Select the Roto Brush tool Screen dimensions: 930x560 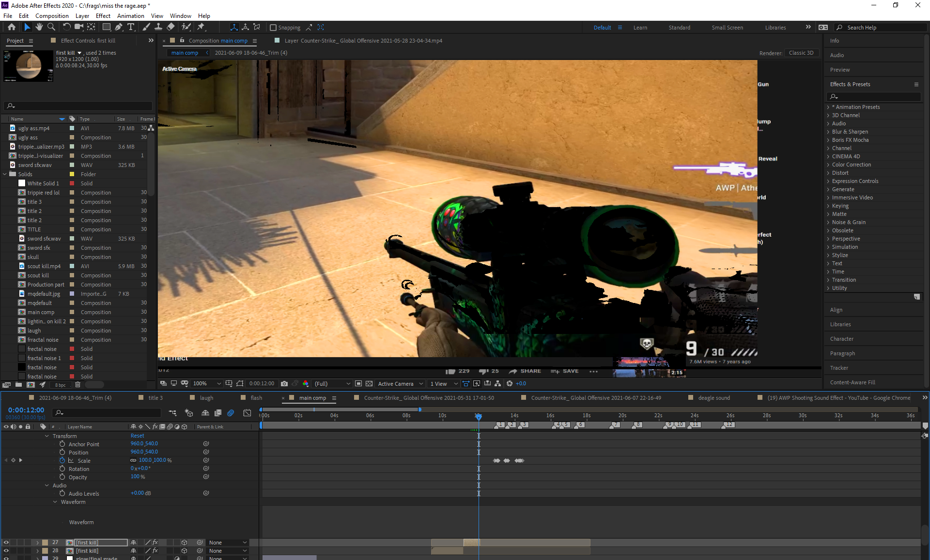tap(186, 28)
